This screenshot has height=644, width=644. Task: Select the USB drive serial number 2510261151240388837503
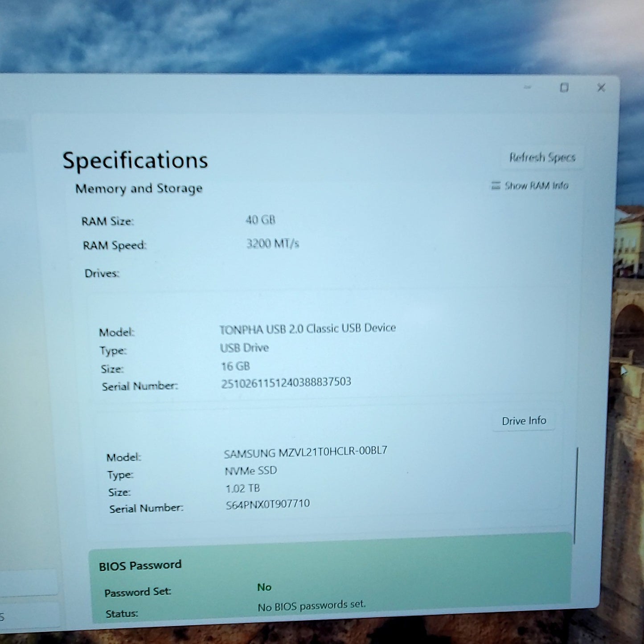[x=286, y=382]
